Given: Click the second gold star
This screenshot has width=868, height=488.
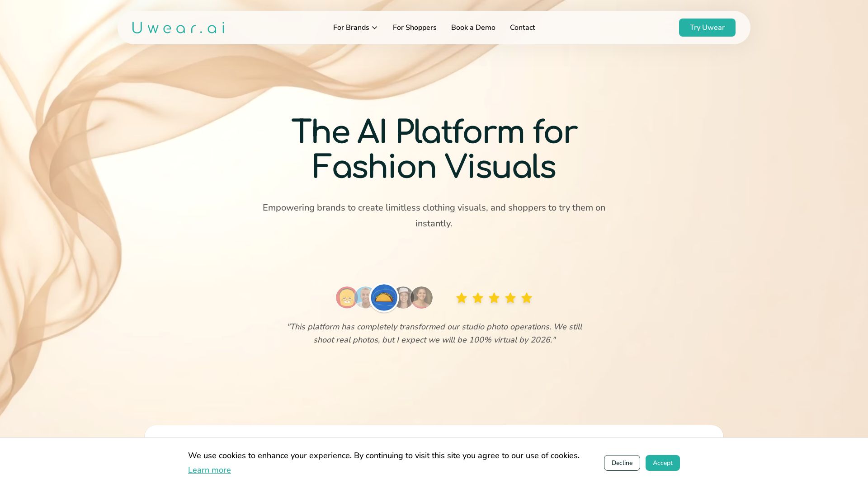Looking at the screenshot, I should (477, 298).
